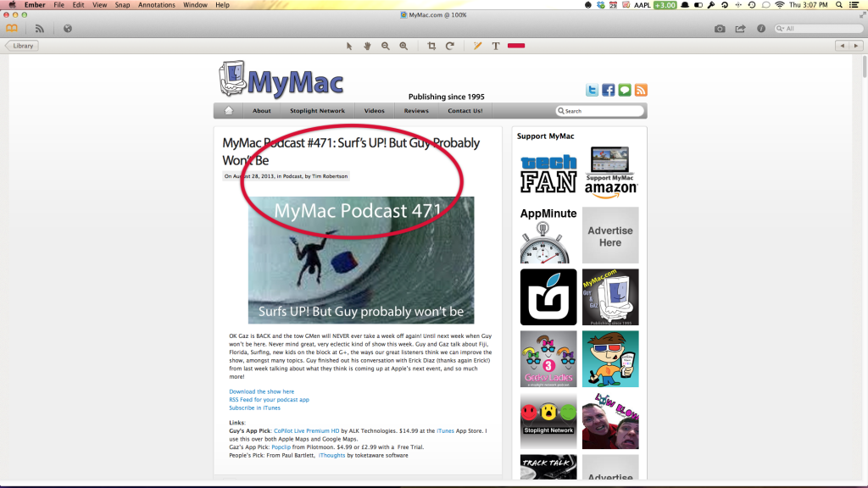The height and width of the screenshot is (488, 868).
Task: Click the share icon in toolbar
Action: pyautogui.click(x=740, y=28)
